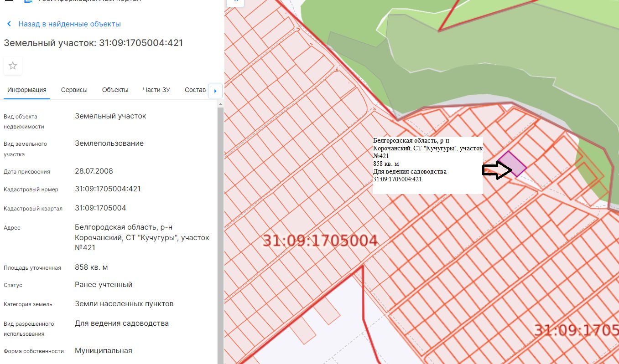Click the "Кадастровый номер" field label
Viewport: 619px width, 364px height.
click(x=31, y=190)
